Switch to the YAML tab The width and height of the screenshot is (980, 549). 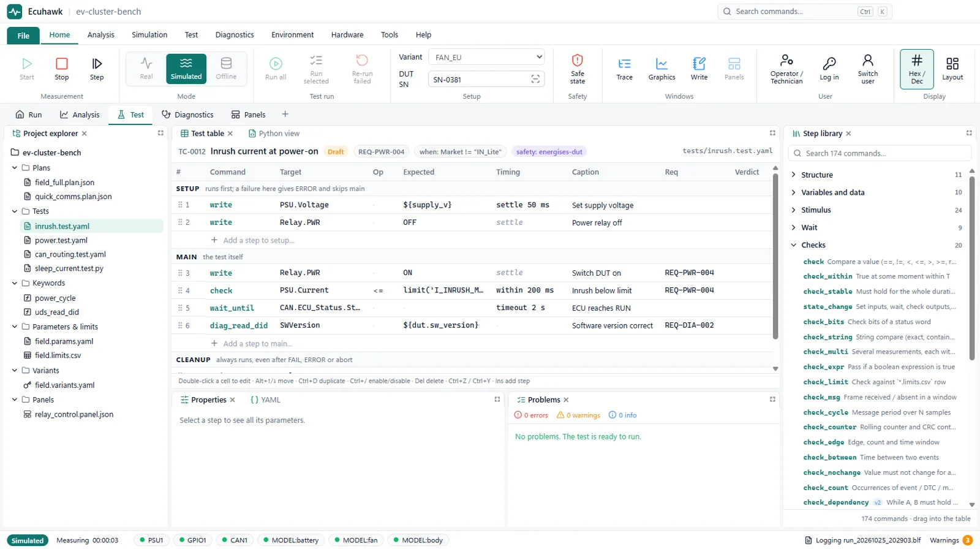265,400
